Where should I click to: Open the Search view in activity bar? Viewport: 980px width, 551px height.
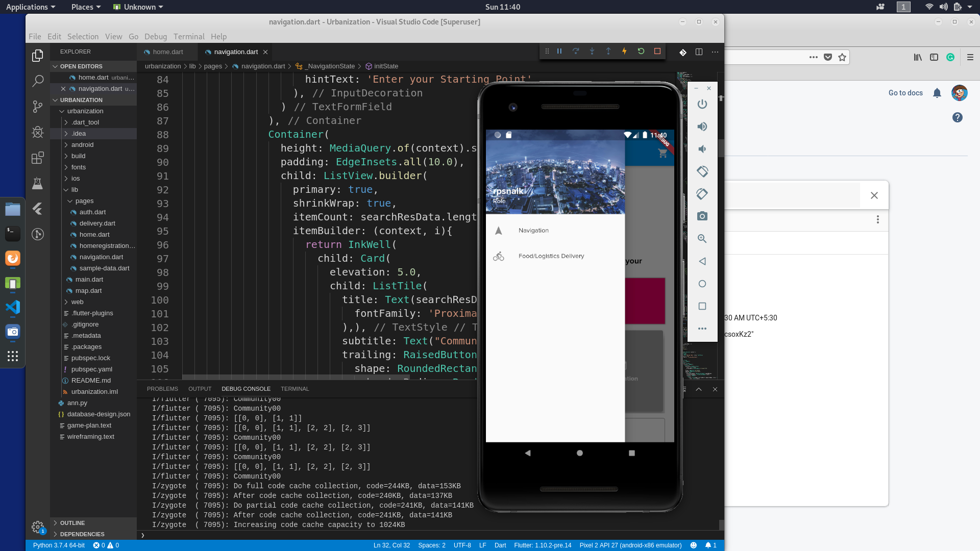click(x=38, y=81)
